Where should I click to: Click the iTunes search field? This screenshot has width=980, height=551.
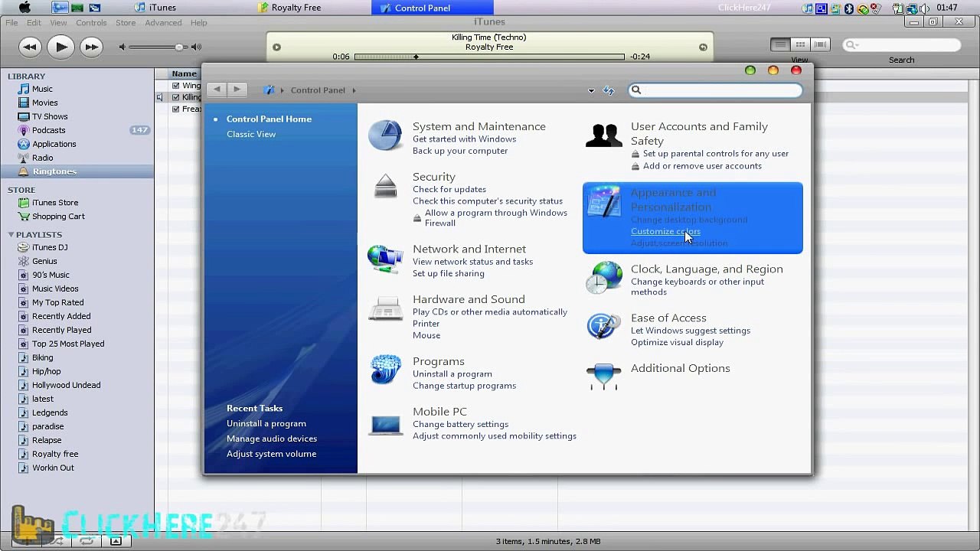pyautogui.click(x=902, y=45)
